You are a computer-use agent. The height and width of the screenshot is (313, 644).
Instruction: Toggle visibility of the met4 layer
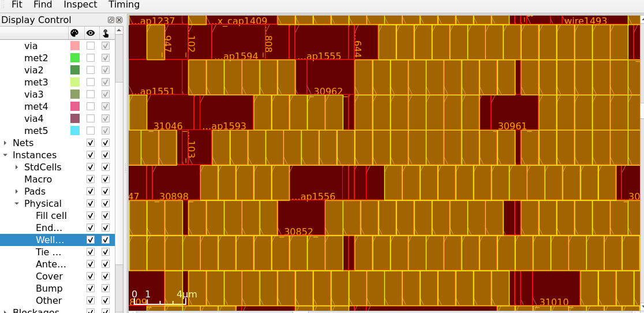[91, 106]
